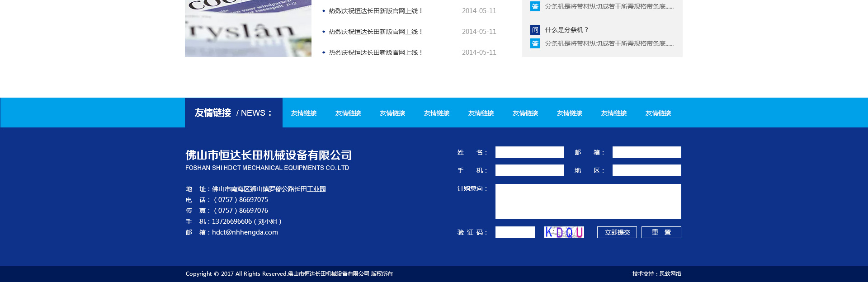
Task: Select the 友情链接 / NEWS heading tab
Action: pos(233,113)
